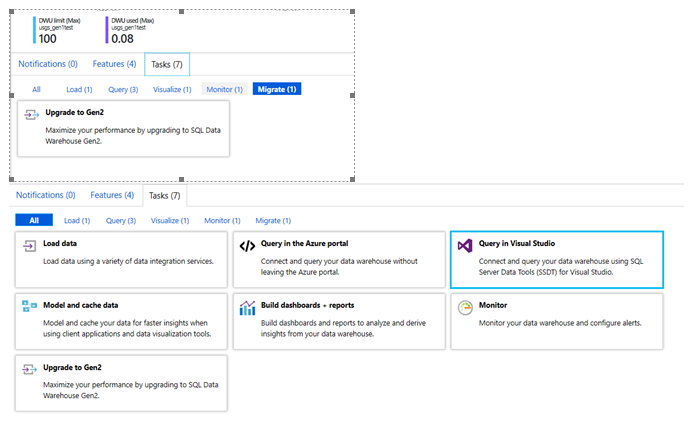Open the Monitor card title

493,305
